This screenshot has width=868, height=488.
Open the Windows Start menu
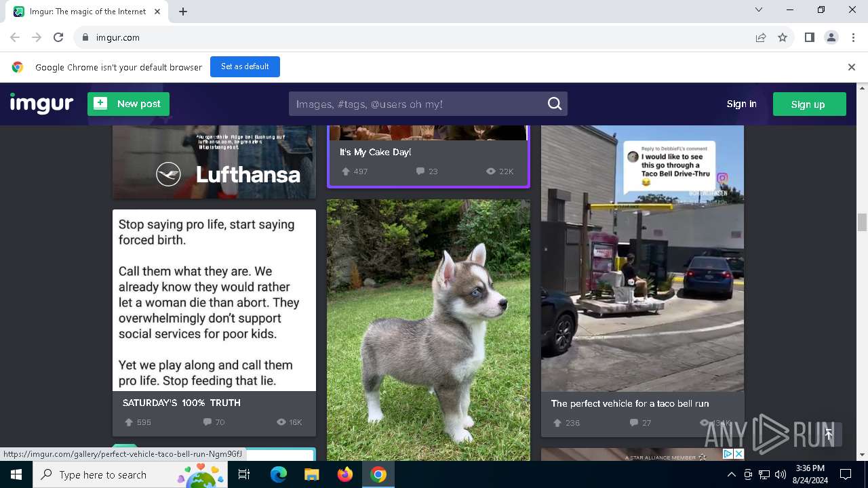16,474
